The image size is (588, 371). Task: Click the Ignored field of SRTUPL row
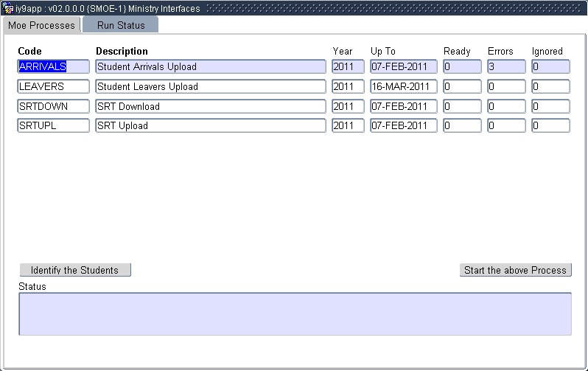pyautogui.click(x=550, y=125)
